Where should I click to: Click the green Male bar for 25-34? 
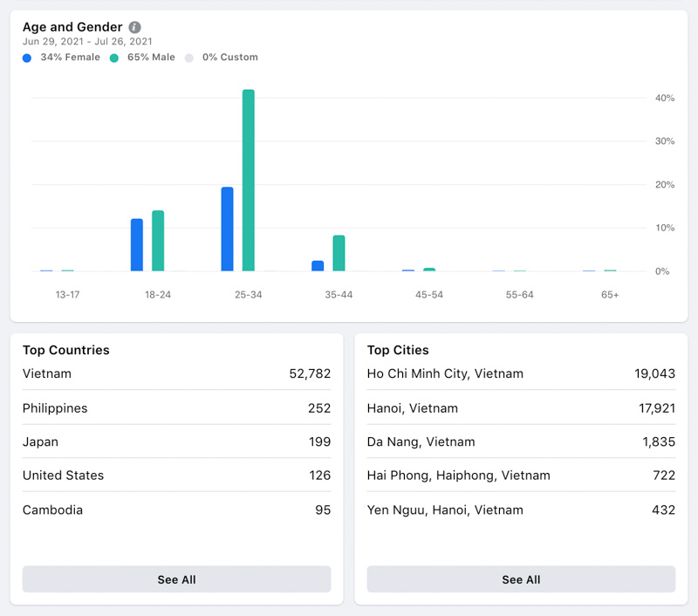pos(249,181)
